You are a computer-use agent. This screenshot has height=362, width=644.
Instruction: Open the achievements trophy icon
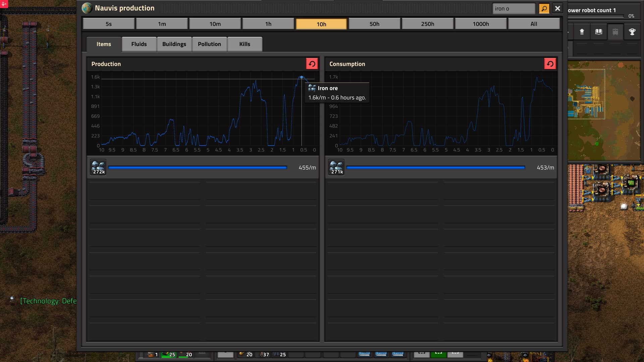(632, 32)
